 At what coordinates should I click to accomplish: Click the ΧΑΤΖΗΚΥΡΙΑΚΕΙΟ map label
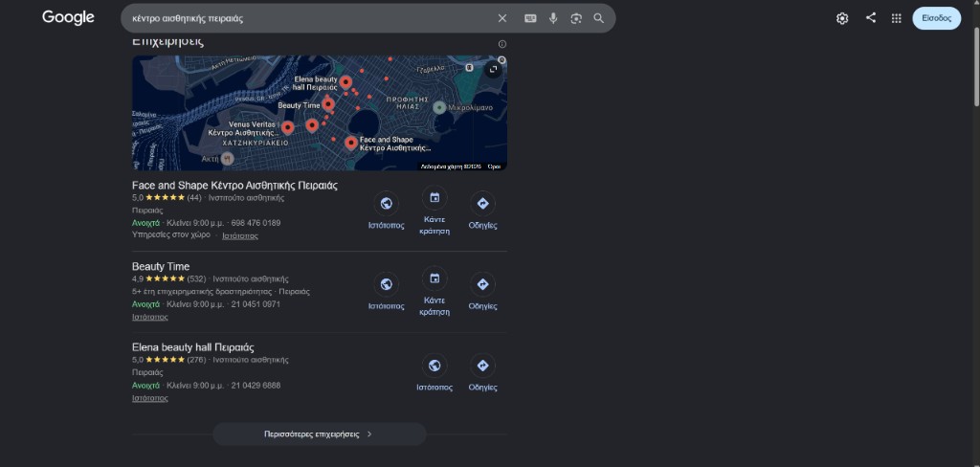click(256, 144)
